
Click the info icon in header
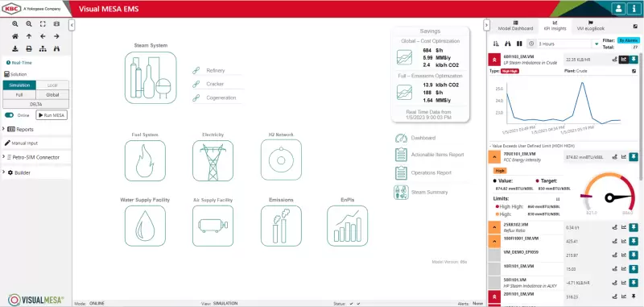[634, 9]
